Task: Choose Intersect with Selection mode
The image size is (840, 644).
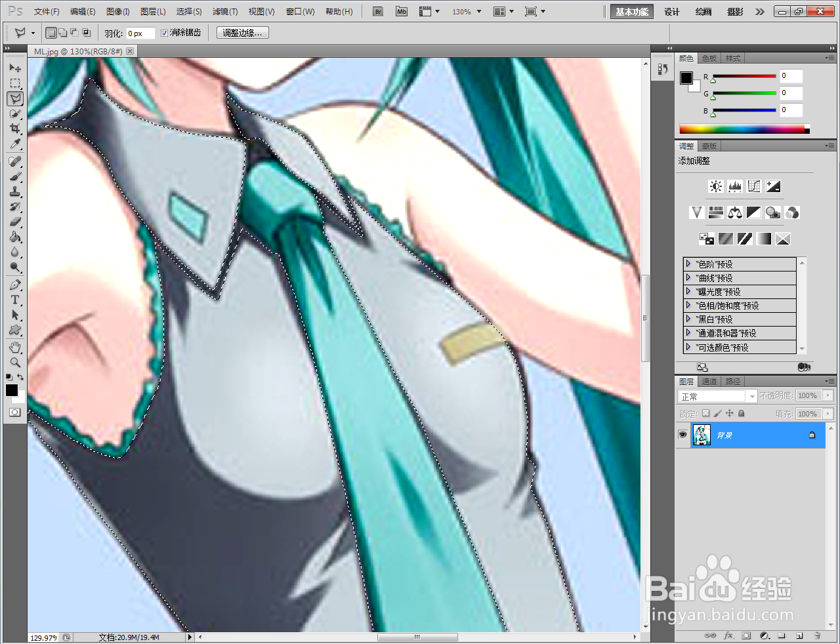Action: pyautogui.click(x=86, y=33)
